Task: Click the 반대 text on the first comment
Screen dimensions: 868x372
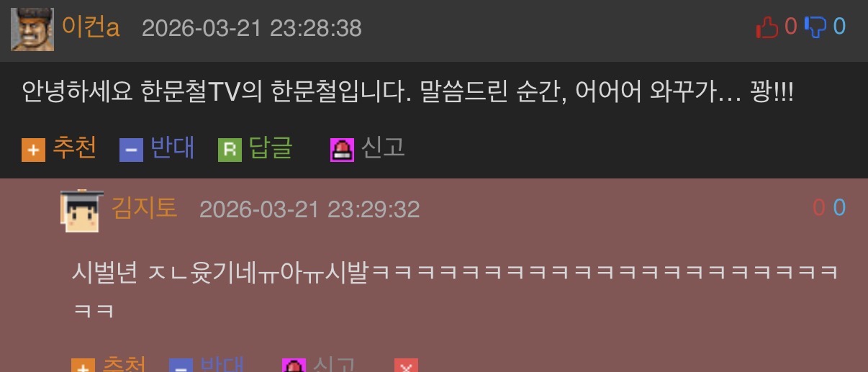Action: pyautogui.click(x=172, y=148)
